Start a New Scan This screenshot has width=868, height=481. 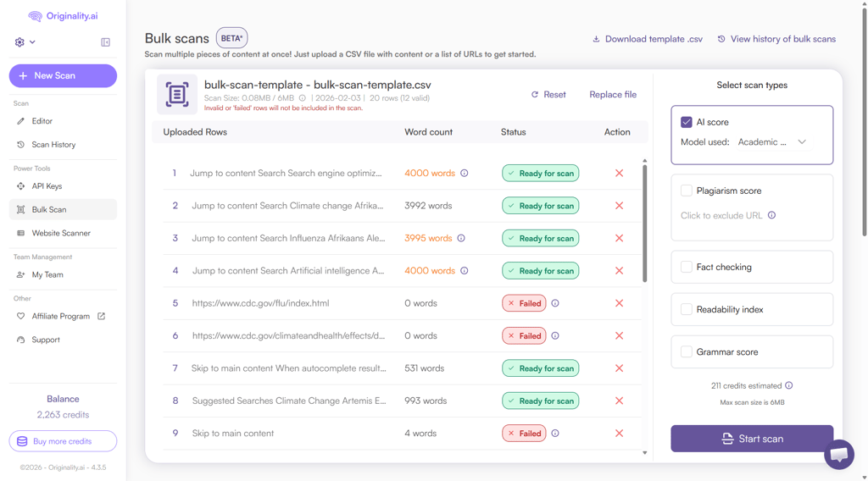coord(63,75)
